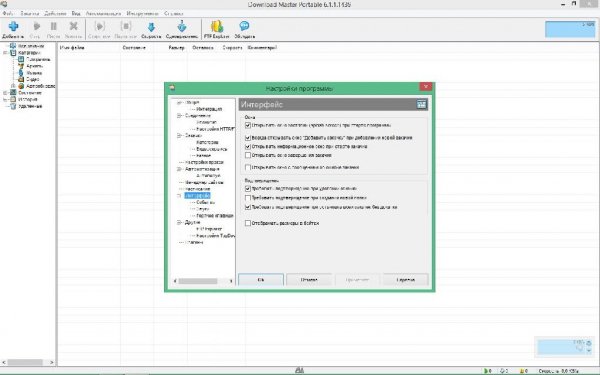
Task: Select the Музыка category in main tree
Action: [x=34, y=73]
